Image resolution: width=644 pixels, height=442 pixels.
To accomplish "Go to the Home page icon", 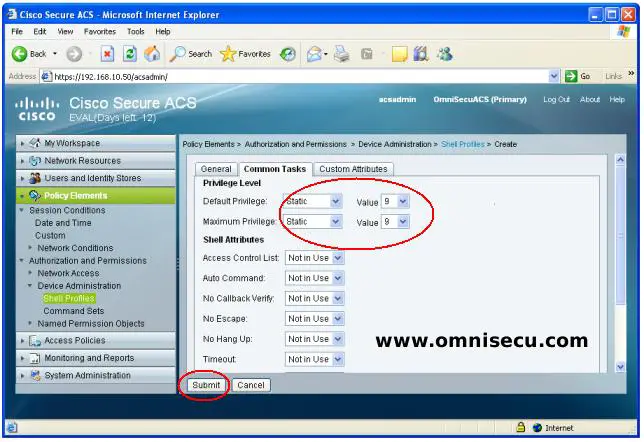I will 152,54.
